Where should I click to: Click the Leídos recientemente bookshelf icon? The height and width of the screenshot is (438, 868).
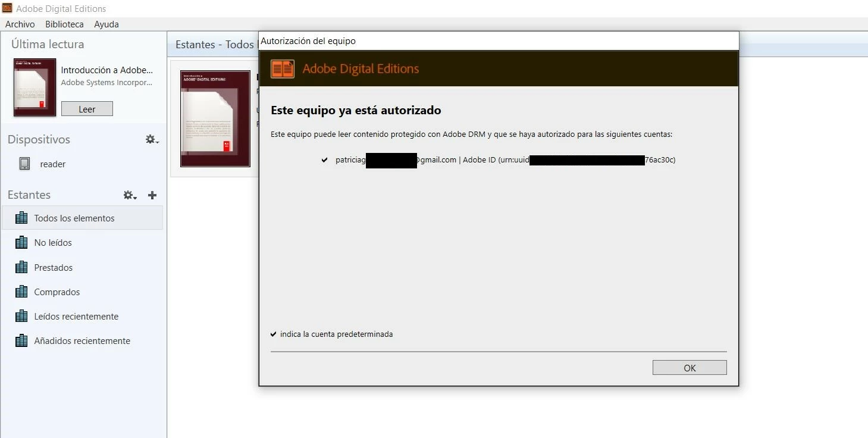[x=21, y=316]
